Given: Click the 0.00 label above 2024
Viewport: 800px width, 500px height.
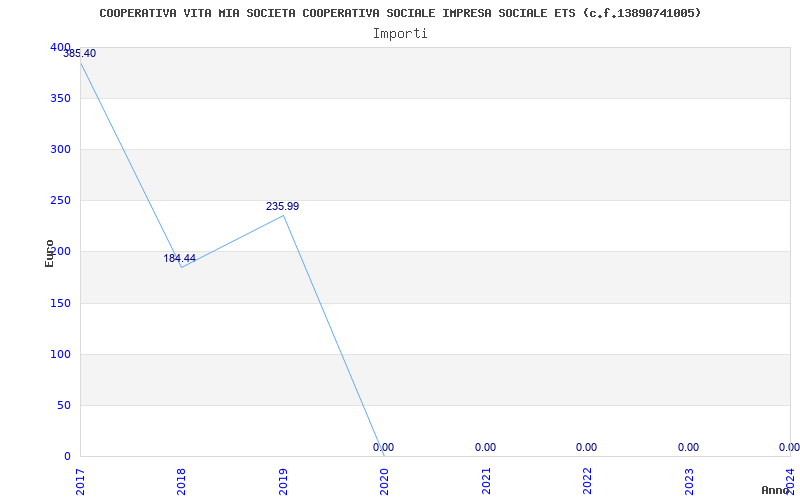Looking at the screenshot, I should point(789,447).
